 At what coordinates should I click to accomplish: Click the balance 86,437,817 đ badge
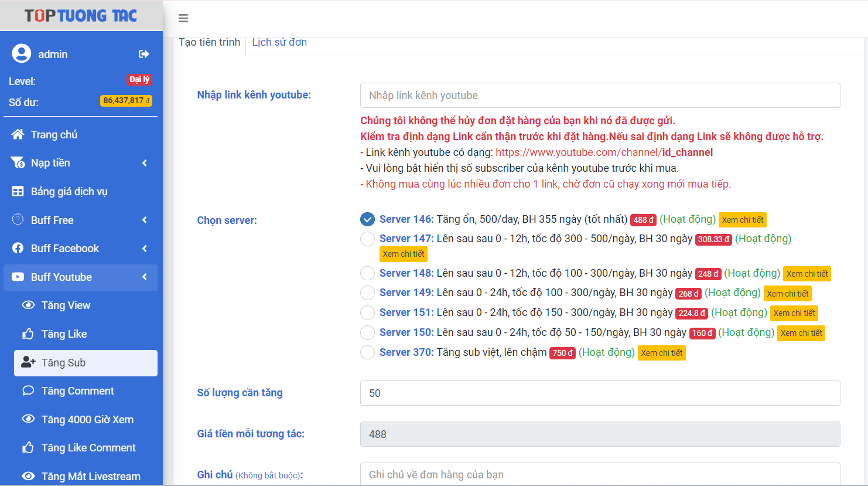click(127, 101)
